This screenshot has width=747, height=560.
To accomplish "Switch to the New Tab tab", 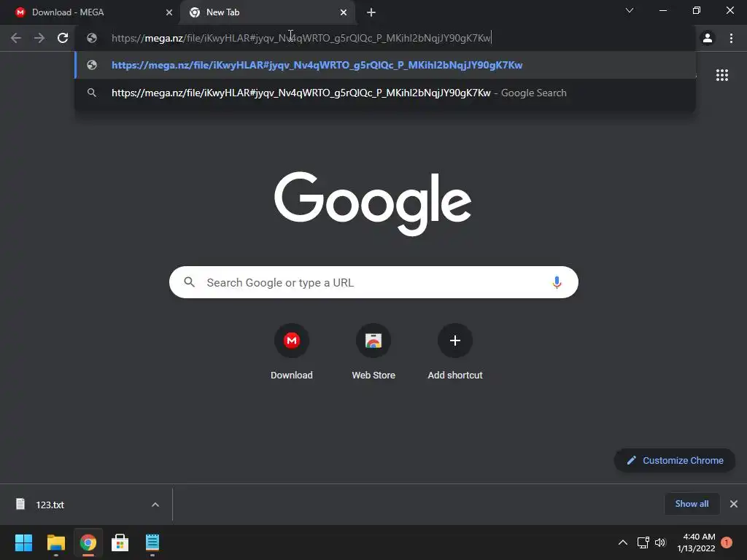I will tap(267, 12).
